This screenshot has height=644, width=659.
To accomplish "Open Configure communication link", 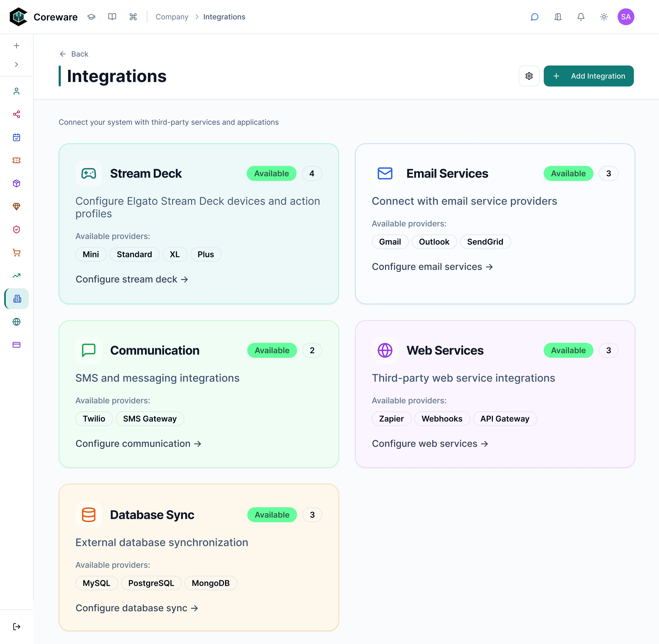I will pyautogui.click(x=139, y=444).
